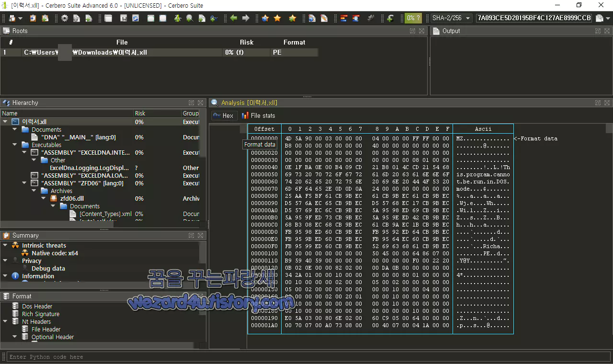Collapse the "ASSEMBLY" "ZFD06" node

pyautogui.click(x=24, y=183)
